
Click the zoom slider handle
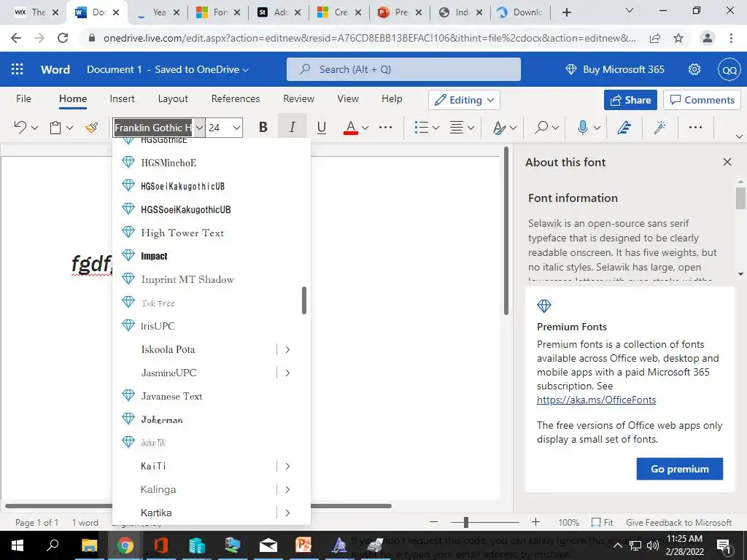(x=466, y=522)
